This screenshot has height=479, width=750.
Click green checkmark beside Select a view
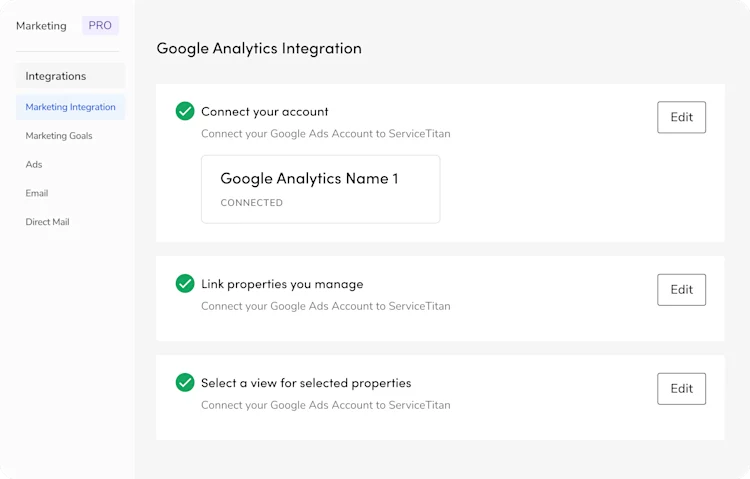click(x=185, y=382)
